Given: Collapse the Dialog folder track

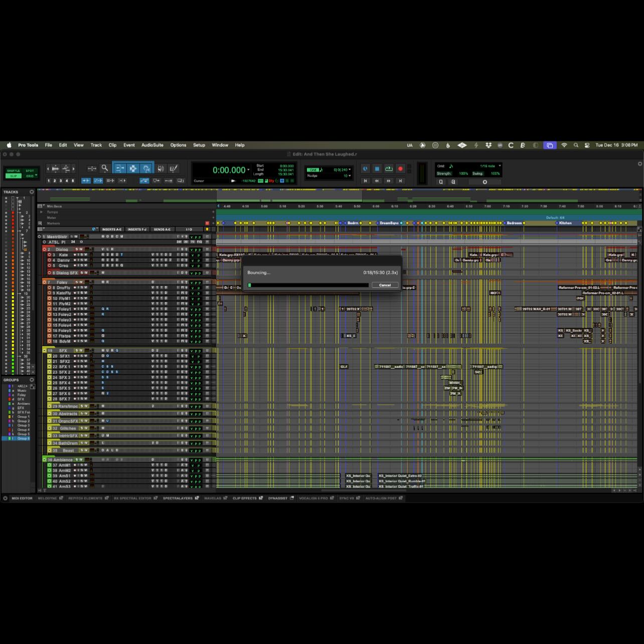Looking at the screenshot, I should 44,249.
